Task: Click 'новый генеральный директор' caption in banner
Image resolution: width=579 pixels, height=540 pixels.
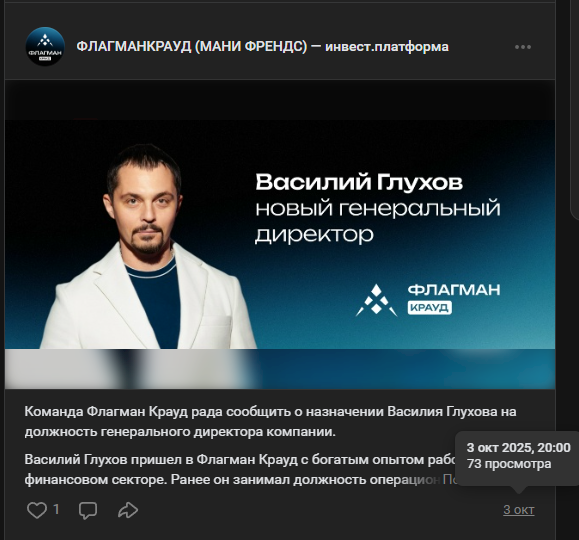Action: click(378, 221)
